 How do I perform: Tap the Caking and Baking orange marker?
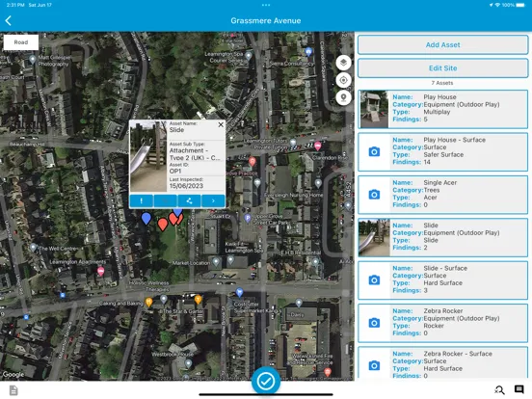click(x=148, y=302)
